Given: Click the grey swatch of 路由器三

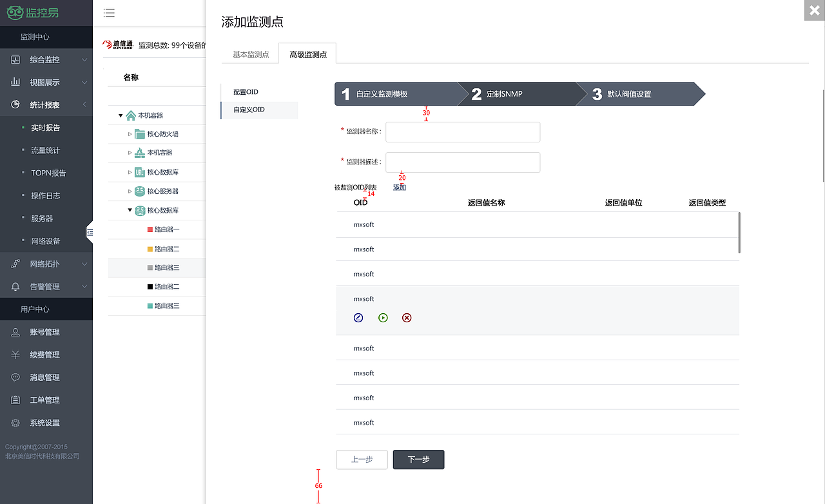Looking at the screenshot, I should click(150, 267).
